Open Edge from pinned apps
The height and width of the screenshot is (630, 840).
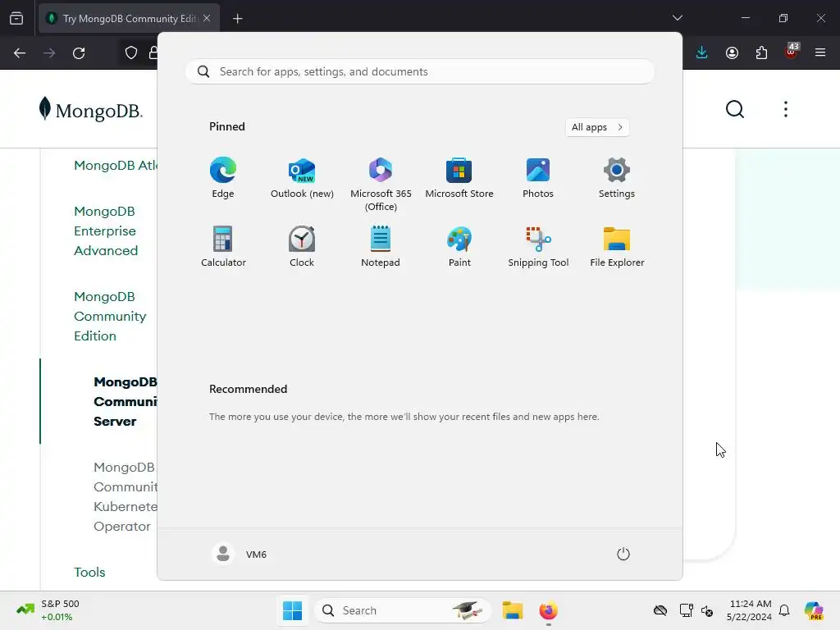[x=223, y=178]
